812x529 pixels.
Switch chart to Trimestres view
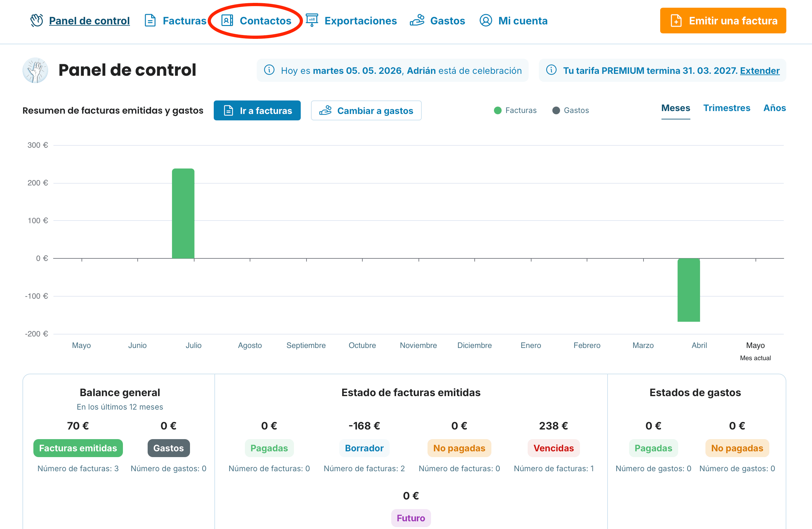click(x=727, y=108)
